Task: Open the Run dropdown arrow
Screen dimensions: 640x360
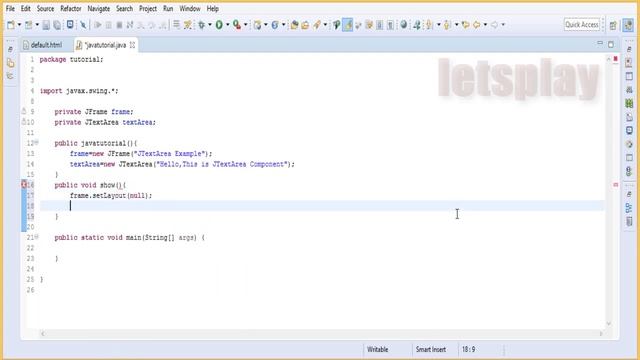Action: (x=227, y=25)
